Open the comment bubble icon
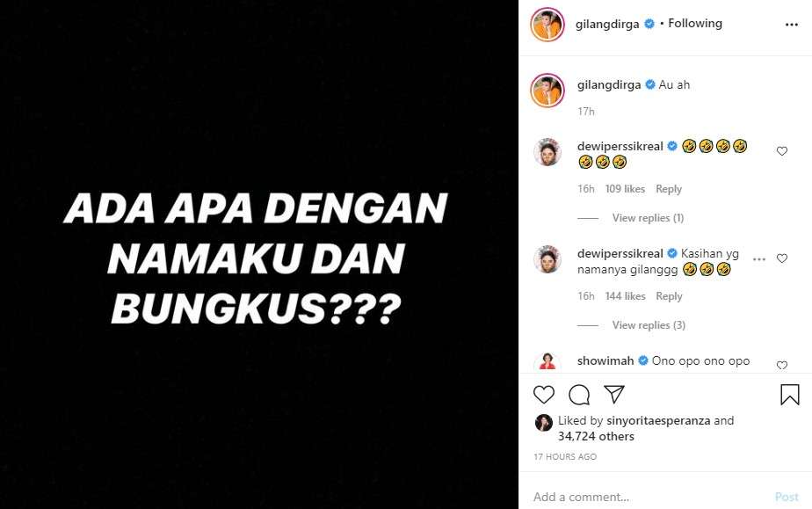 579,395
